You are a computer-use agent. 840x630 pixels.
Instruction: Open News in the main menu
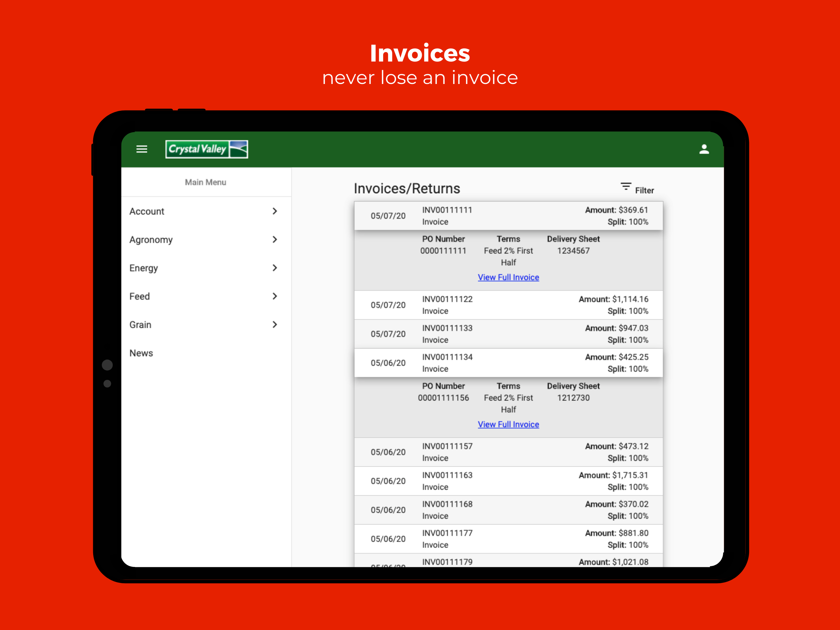(206, 353)
